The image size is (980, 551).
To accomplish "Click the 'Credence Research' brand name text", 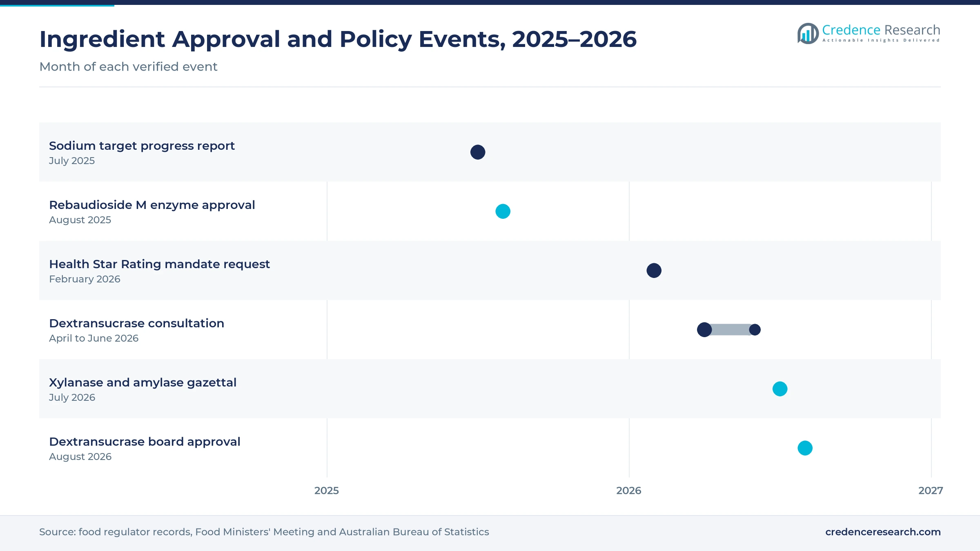I will 881,30.
